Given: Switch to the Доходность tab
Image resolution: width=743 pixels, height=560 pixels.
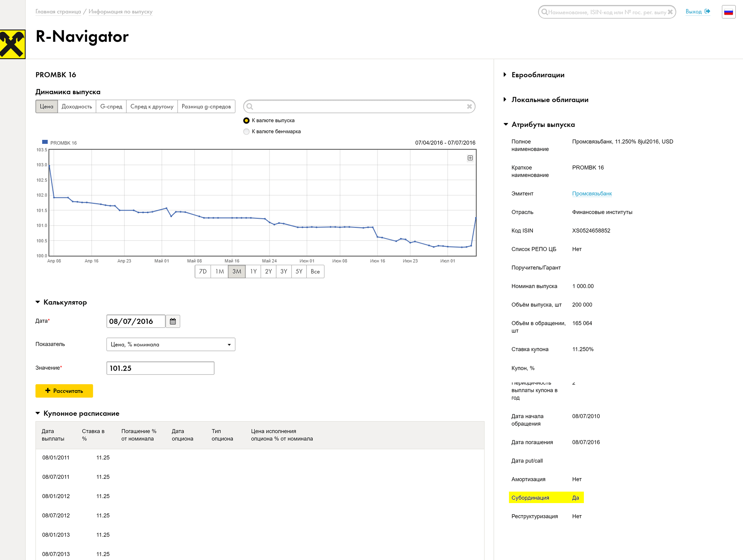Looking at the screenshot, I should tap(77, 106).
